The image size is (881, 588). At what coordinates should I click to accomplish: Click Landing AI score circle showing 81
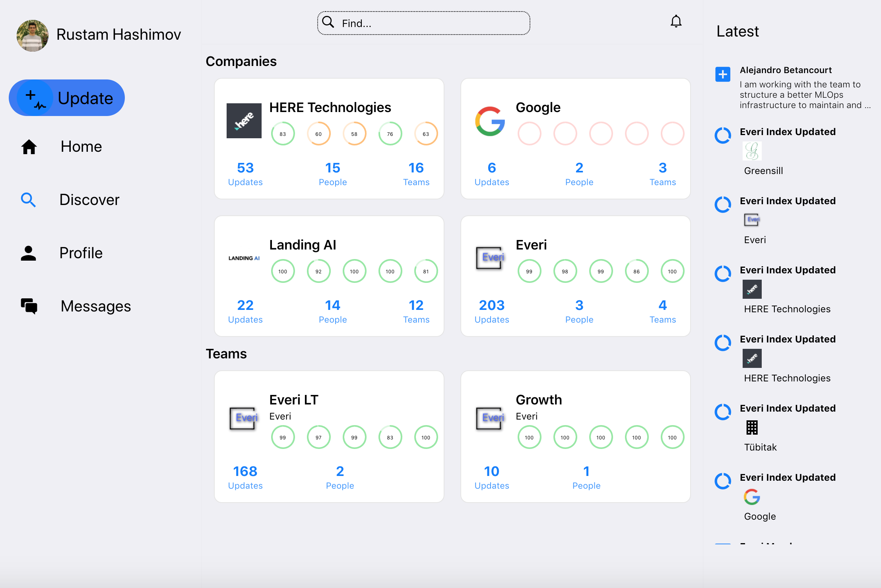pos(426,271)
